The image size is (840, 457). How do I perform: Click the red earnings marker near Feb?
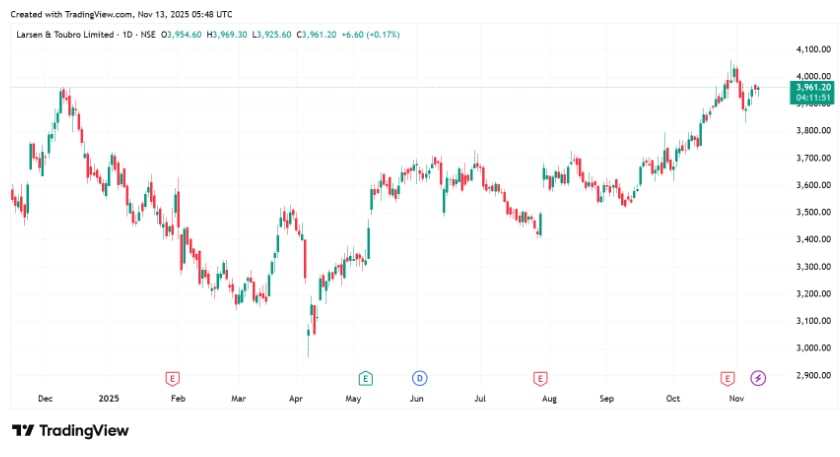point(173,377)
